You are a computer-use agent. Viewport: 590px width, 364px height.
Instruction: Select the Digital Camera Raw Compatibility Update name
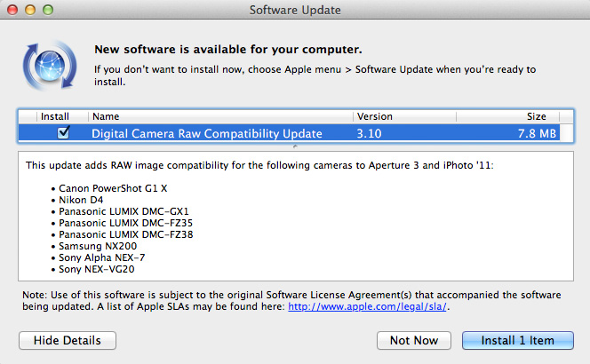point(207,133)
